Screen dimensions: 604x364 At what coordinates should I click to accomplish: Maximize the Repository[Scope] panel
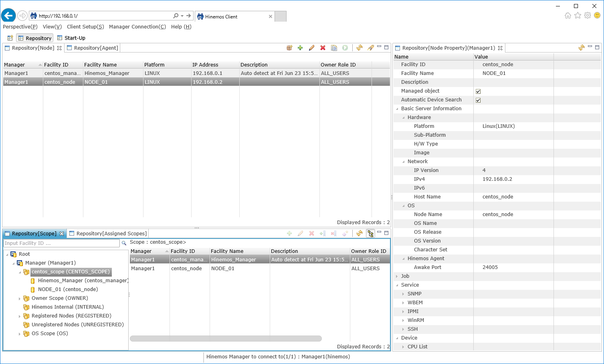pyautogui.click(x=386, y=233)
